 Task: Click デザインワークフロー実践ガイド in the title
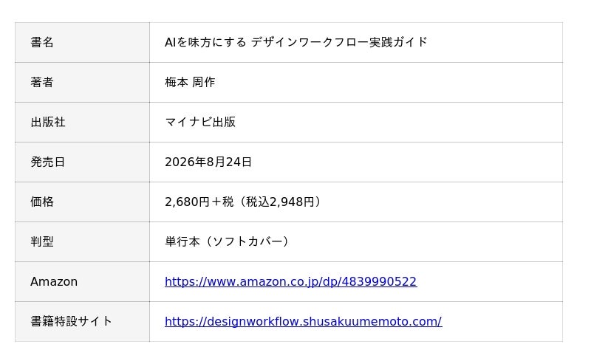339,42
